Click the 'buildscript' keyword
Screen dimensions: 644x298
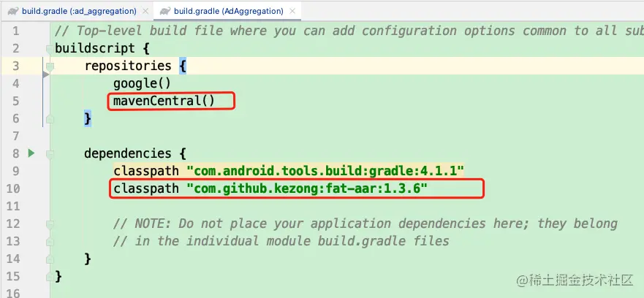[95, 48]
